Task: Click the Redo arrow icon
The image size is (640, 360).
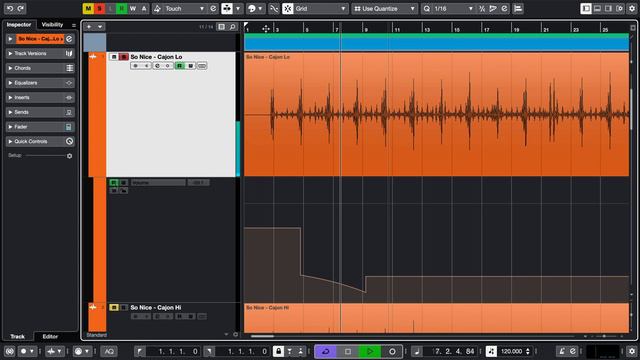Action: 21,8
